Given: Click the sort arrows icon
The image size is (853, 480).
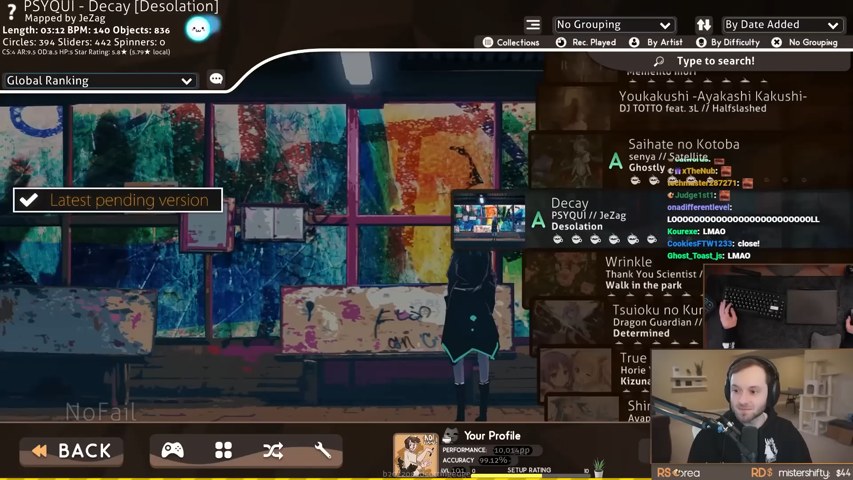Looking at the screenshot, I should pos(704,25).
